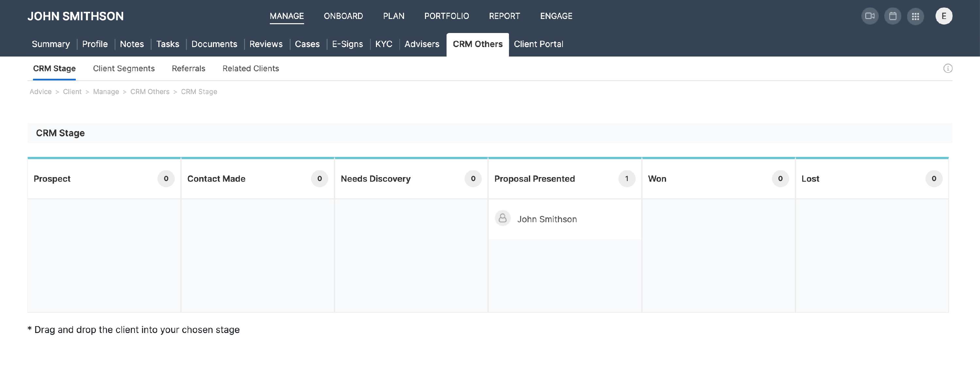
Task: Switch to the E-Signs tab
Action: click(347, 44)
